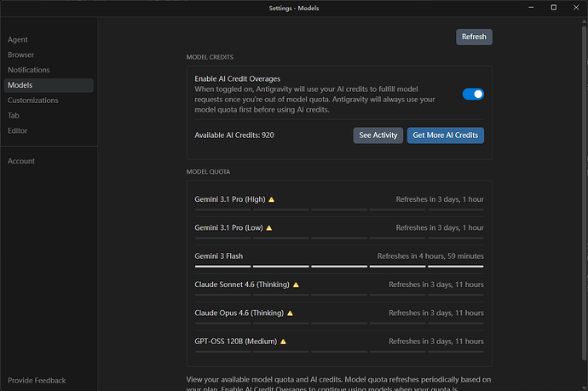The image size is (588, 391).
Task: Maximize the Settings window
Action: [x=554, y=8]
